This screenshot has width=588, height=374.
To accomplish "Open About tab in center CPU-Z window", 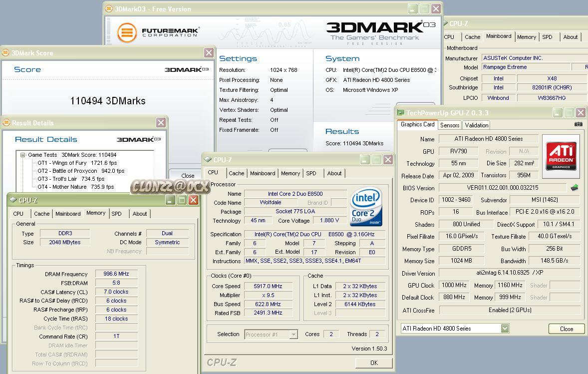I will 334,173.
